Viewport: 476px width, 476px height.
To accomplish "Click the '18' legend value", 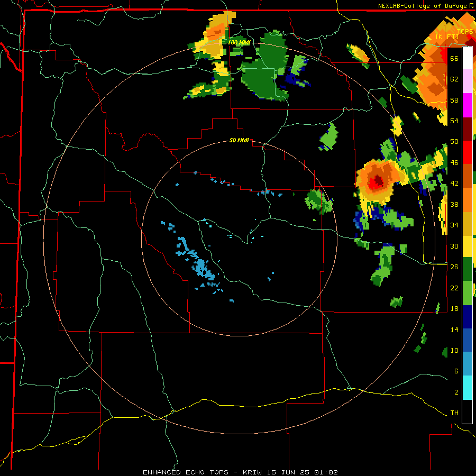I will pos(454,309).
